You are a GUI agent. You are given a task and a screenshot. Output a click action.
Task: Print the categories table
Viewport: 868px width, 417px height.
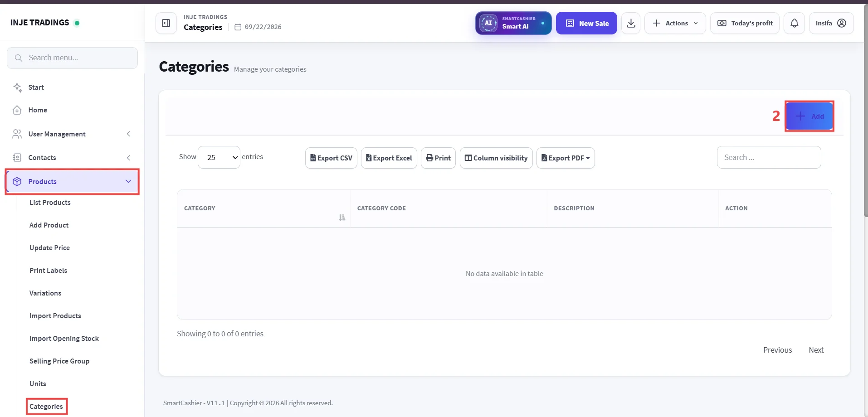click(x=438, y=158)
